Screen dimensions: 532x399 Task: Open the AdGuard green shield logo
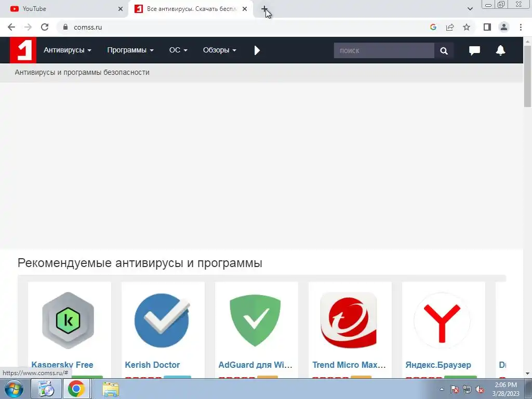[x=255, y=320]
